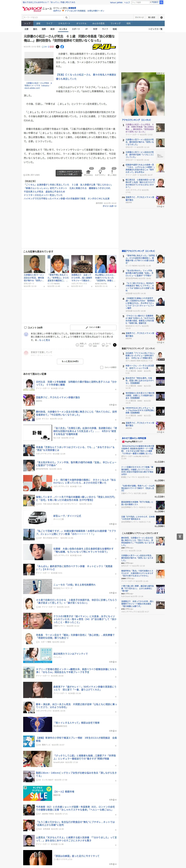Screen dimensions: 186x868
Task: Click the Yahoo! JAPAN News logo
Action: (37, 9)
